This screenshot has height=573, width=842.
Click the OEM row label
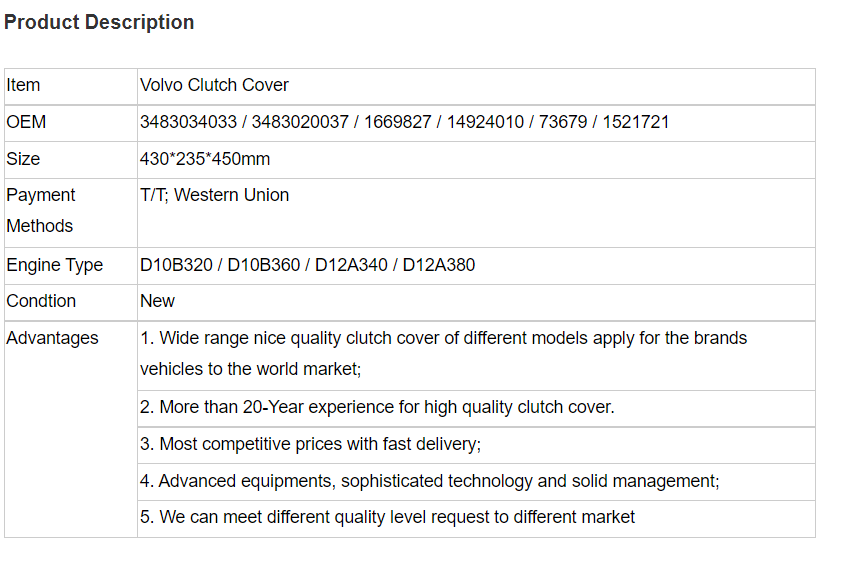tap(26, 122)
